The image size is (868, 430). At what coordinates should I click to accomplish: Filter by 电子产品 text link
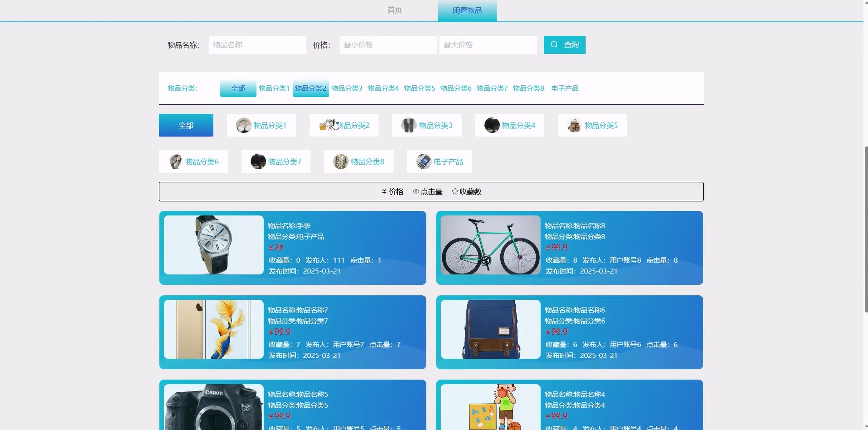564,88
